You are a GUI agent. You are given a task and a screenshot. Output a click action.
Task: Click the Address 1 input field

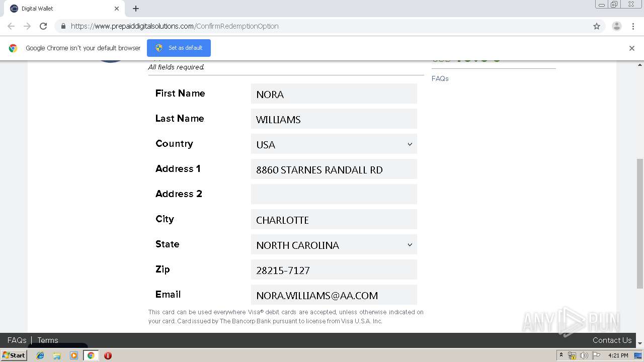coord(334,169)
